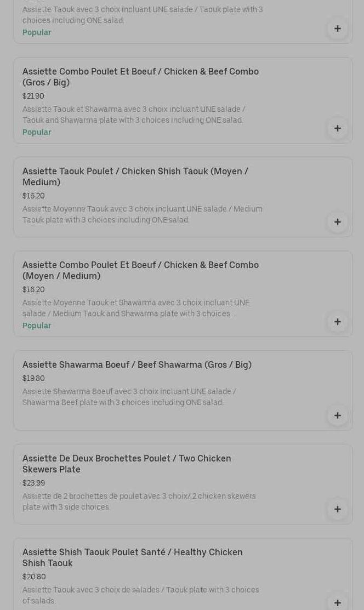
Task: Add Chicken Shish Taouk (Moyen / Medium) to order
Action: pyautogui.click(x=338, y=222)
